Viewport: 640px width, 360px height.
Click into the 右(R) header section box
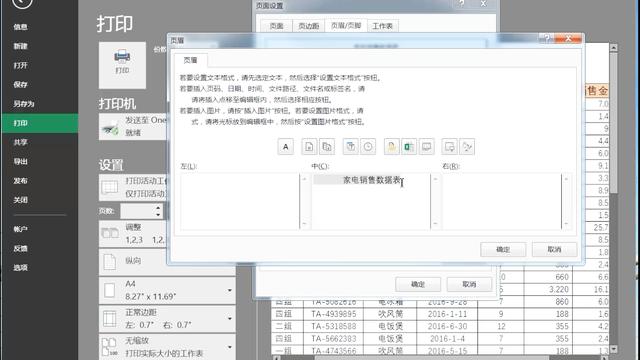click(x=502, y=202)
